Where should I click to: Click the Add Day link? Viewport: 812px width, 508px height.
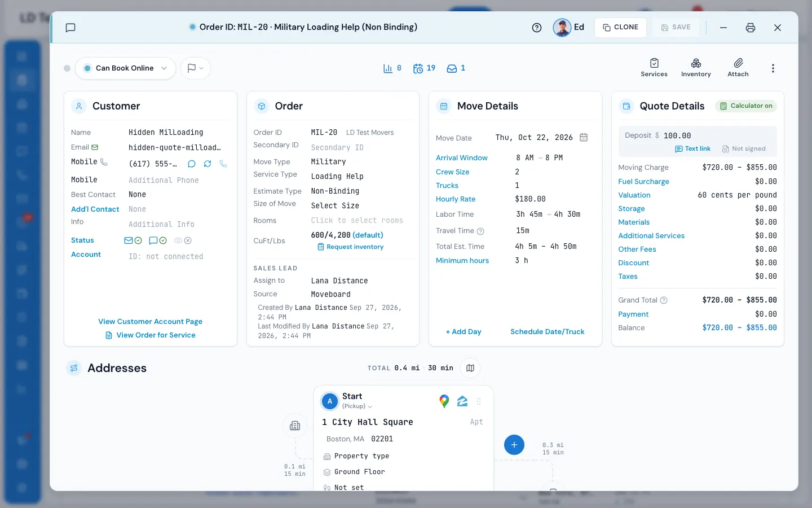(x=464, y=332)
